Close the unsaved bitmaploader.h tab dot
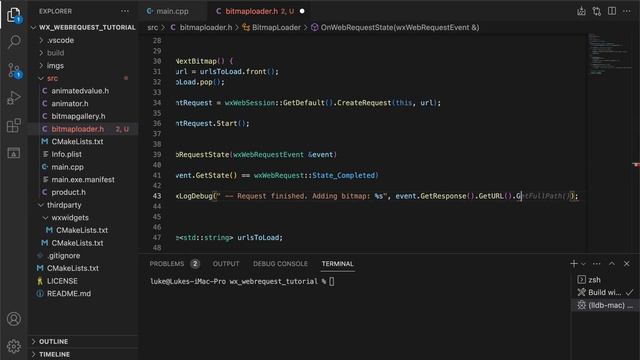This screenshot has width=640, height=360. pos(302,11)
